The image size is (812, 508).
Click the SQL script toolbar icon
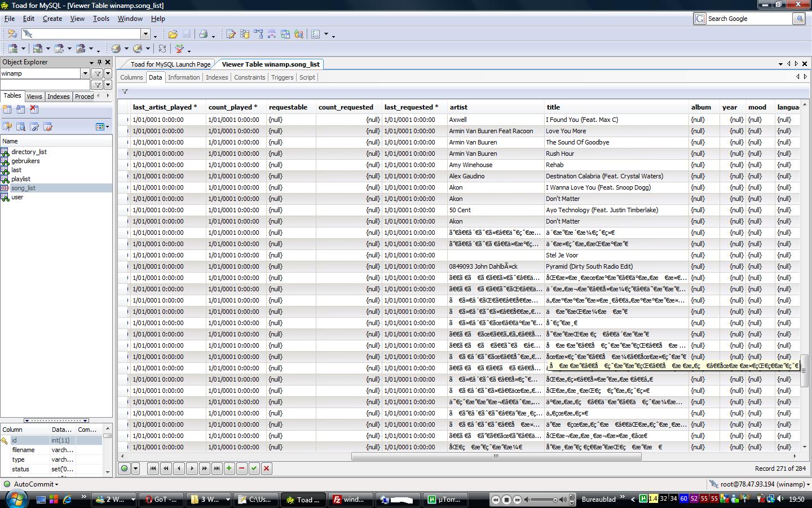click(x=272, y=34)
